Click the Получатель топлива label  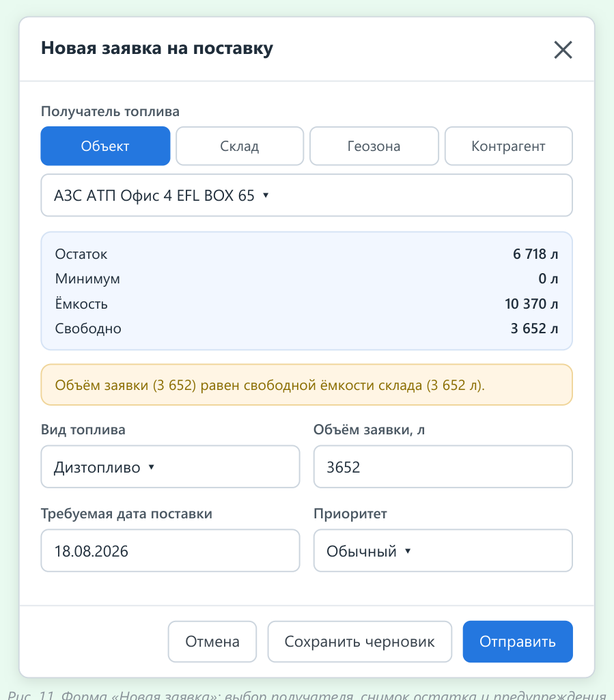tap(110, 111)
